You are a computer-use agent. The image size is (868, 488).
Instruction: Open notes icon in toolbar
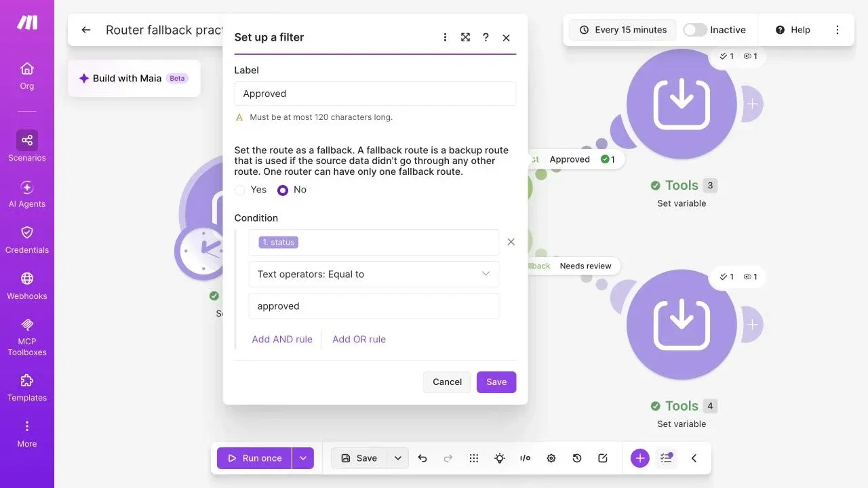603,458
